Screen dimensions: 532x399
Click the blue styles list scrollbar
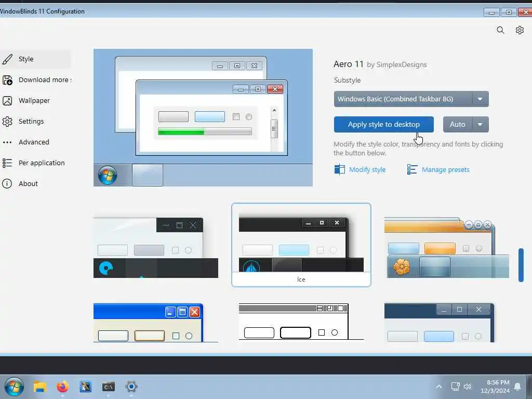point(521,265)
